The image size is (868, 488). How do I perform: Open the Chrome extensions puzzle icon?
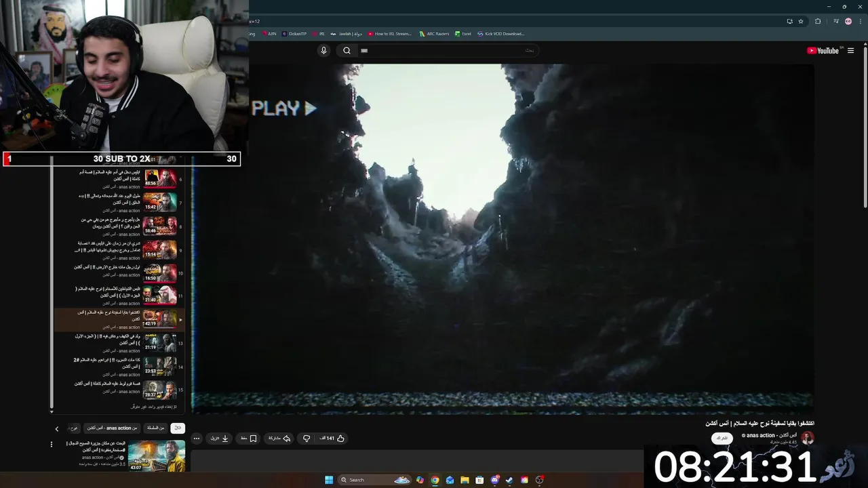[818, 21]
